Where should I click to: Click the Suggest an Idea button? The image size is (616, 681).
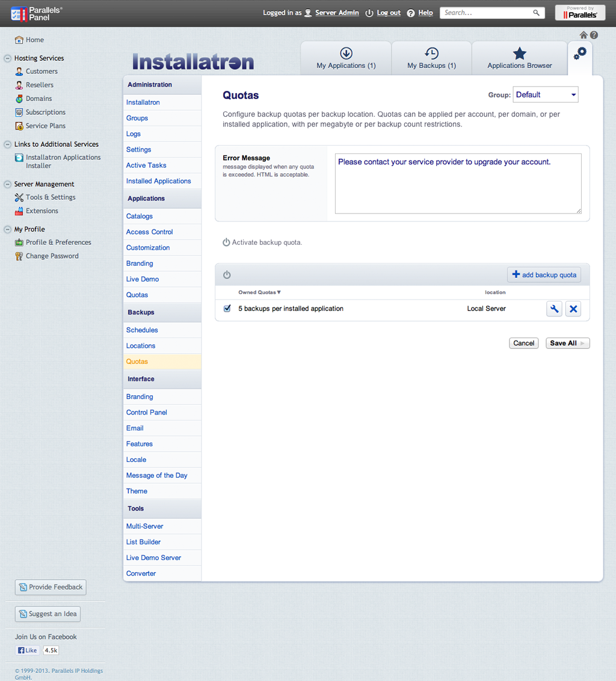[48, 614]
